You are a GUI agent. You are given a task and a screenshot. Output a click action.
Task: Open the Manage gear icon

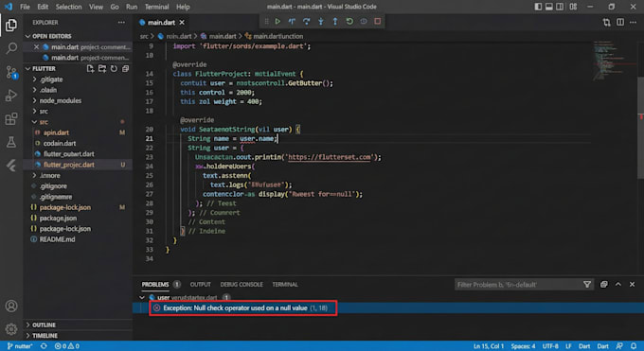click(x=11, y=329)
